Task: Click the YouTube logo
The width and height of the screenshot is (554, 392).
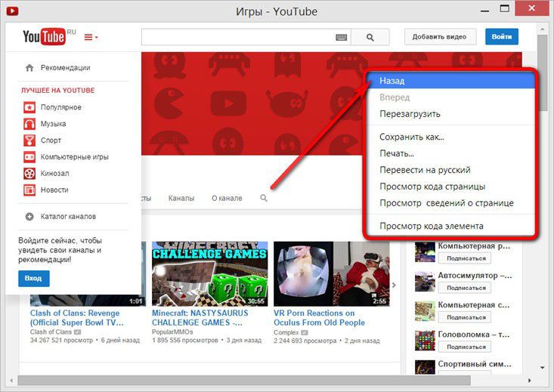Action: click(x=45, y=36)
